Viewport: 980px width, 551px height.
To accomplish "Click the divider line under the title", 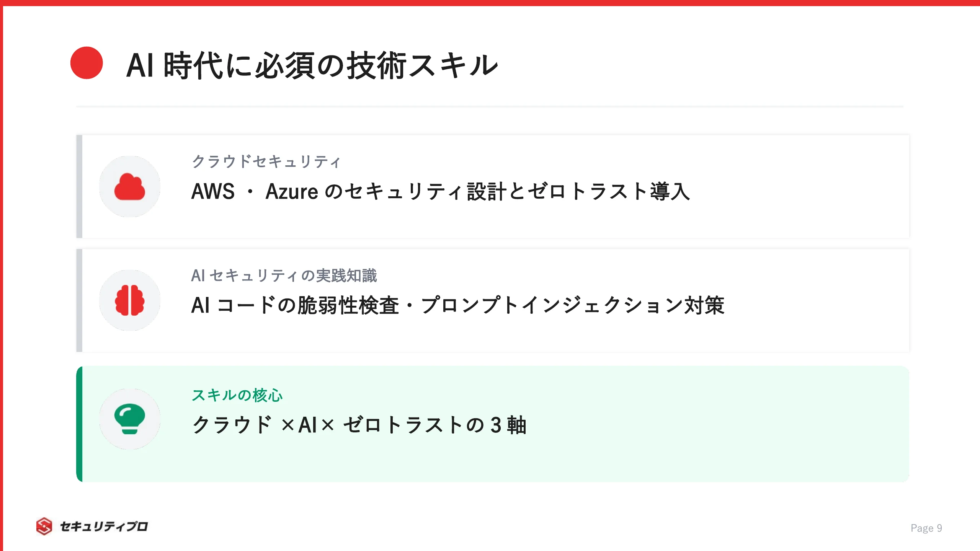I will tap(490, 106).
